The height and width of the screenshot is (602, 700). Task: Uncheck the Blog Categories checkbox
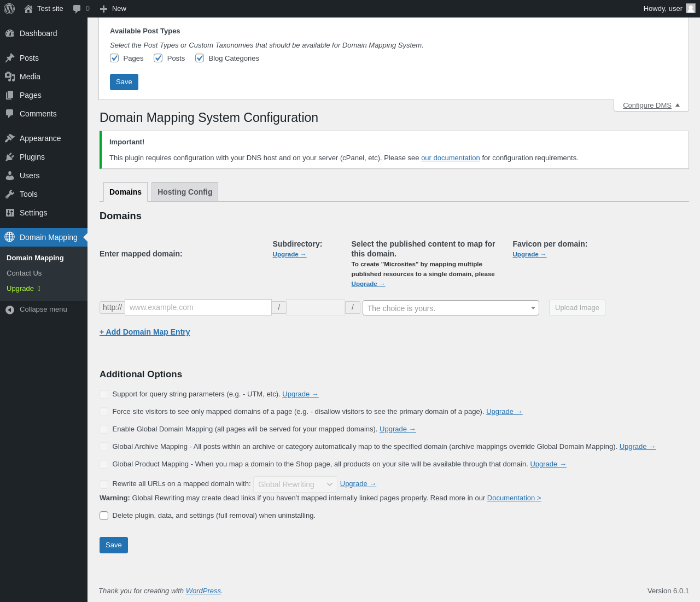pos(200,58)
